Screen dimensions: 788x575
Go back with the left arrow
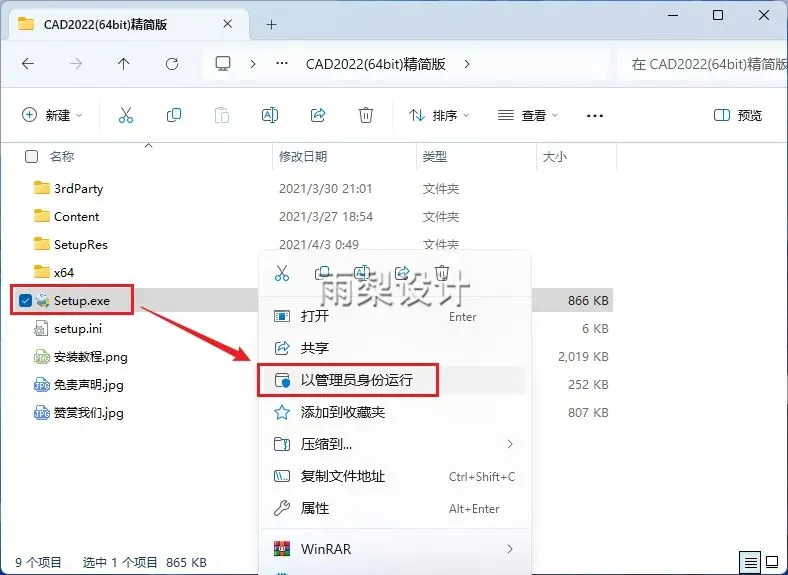tap(28, 64)
